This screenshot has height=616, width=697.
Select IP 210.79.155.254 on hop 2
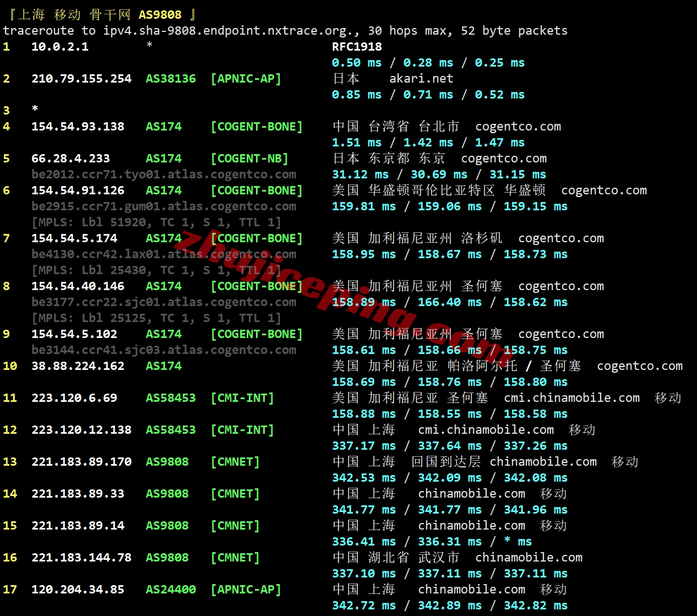81,79
